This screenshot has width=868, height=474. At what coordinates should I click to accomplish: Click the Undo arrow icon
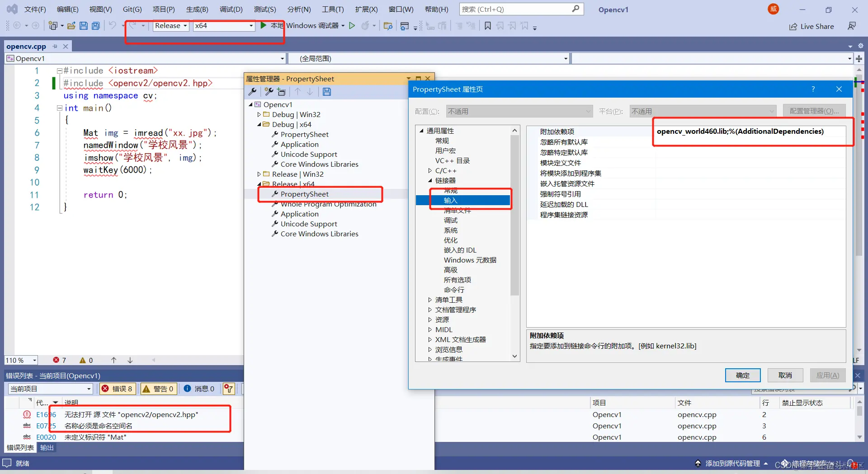tap(113, 25)
